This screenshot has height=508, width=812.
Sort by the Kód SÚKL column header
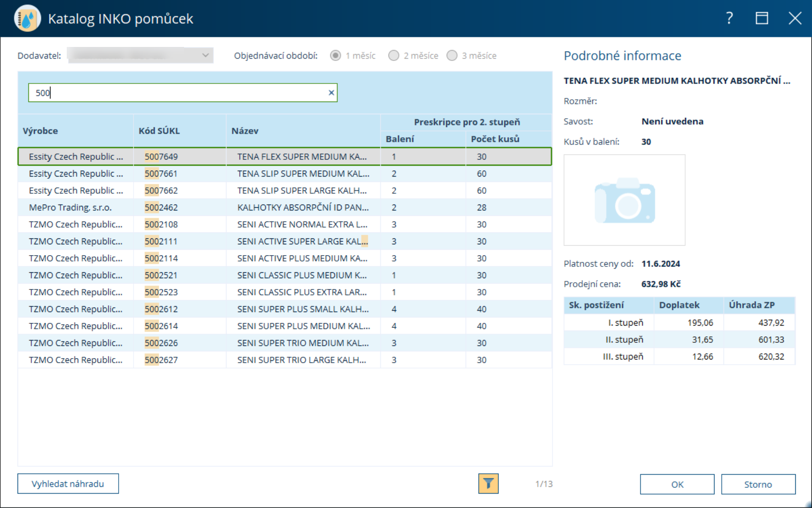180,130
